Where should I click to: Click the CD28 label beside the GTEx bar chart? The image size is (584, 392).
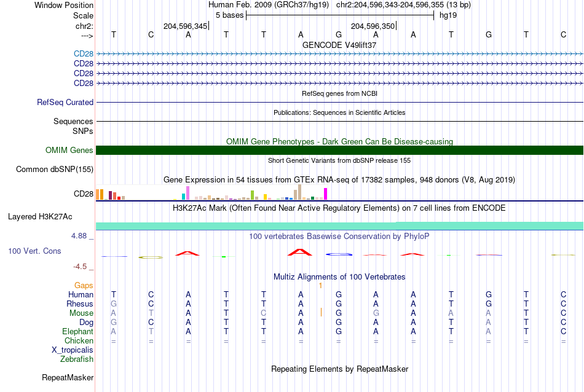[84, 194]
